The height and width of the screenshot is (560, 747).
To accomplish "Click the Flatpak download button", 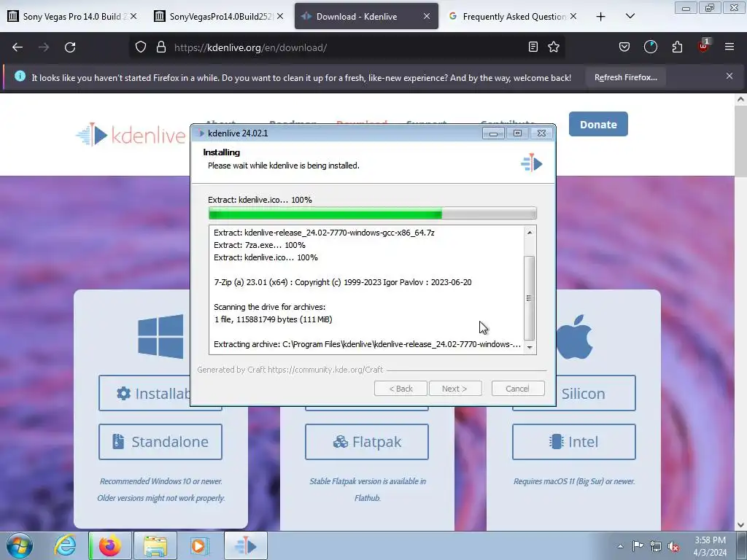I will pyautogui.click(x=367, y=442).
